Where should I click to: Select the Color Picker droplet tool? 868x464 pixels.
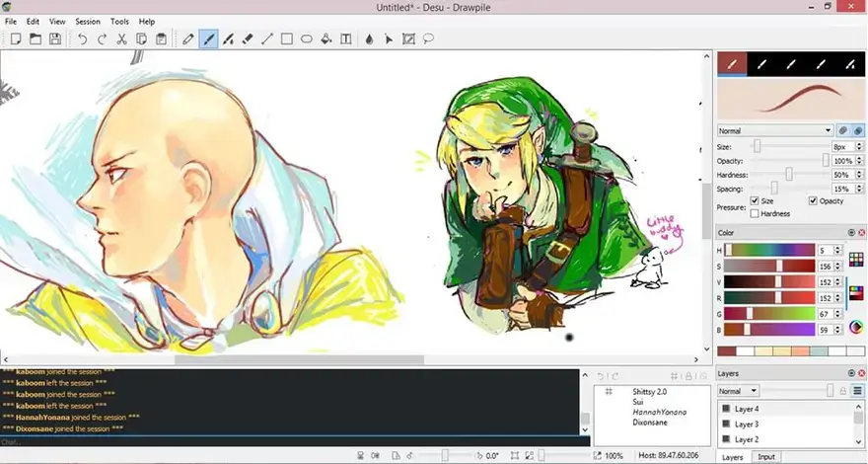(369, 39)
